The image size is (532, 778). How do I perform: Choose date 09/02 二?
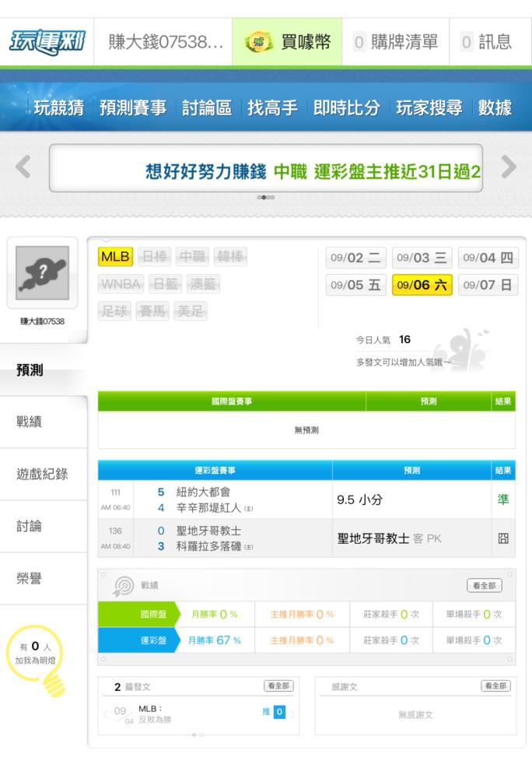pyautogui.click(x=355, y=258)
